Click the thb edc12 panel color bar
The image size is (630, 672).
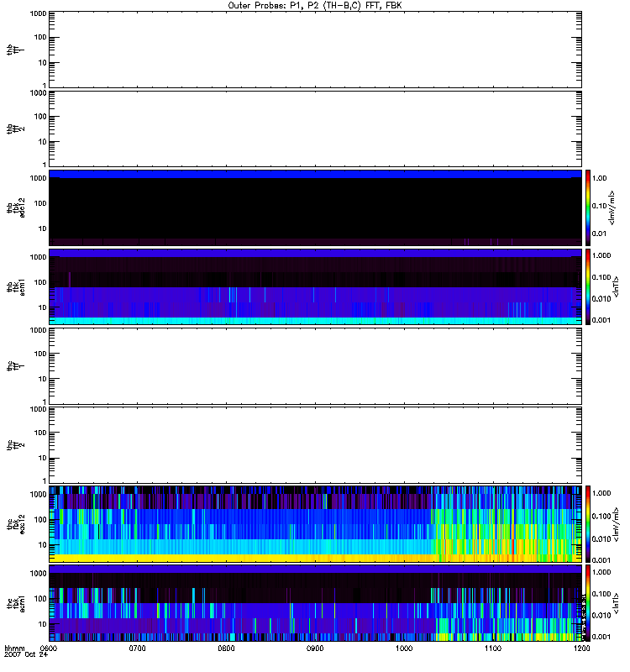coord(588,207)
